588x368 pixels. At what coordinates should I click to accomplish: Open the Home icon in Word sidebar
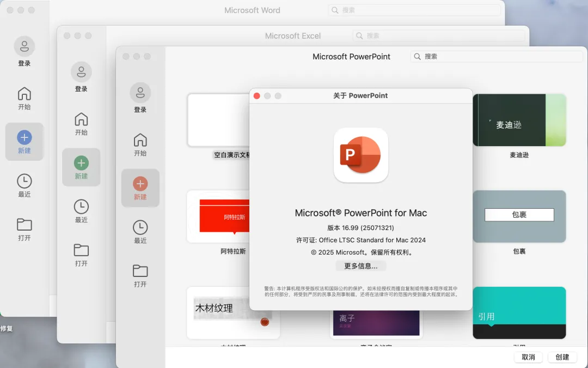[x=24, y=94]
